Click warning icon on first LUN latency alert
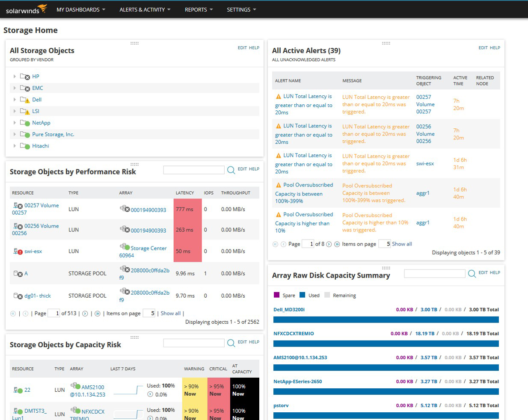This screenshot has height=420, width=528. [279, 97]
